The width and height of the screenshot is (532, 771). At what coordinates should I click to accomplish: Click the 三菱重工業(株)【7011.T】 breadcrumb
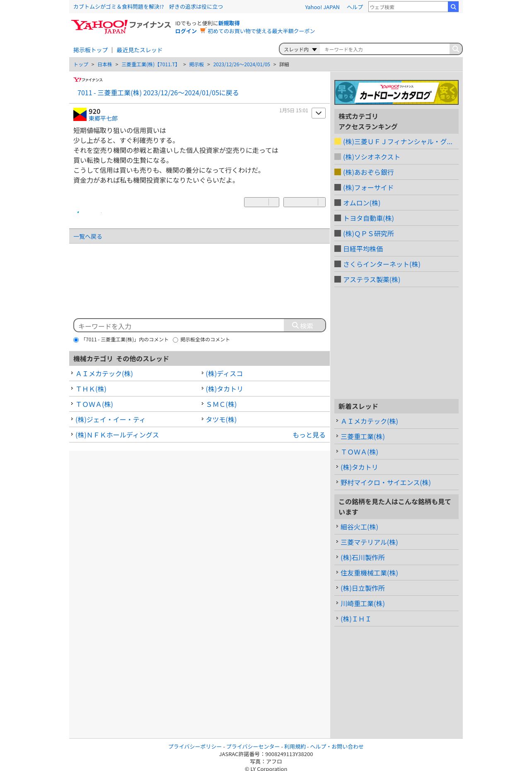[x=150, y=65]
